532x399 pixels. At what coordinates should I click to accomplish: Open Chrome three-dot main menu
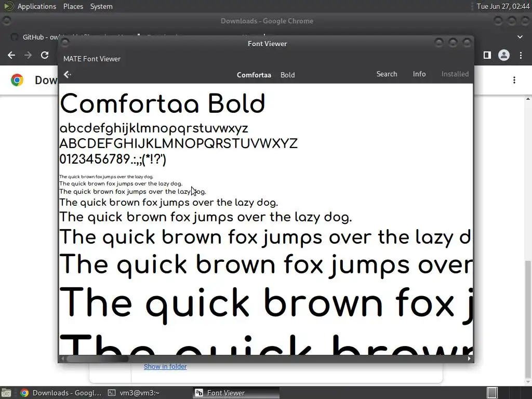coord(521,55)
